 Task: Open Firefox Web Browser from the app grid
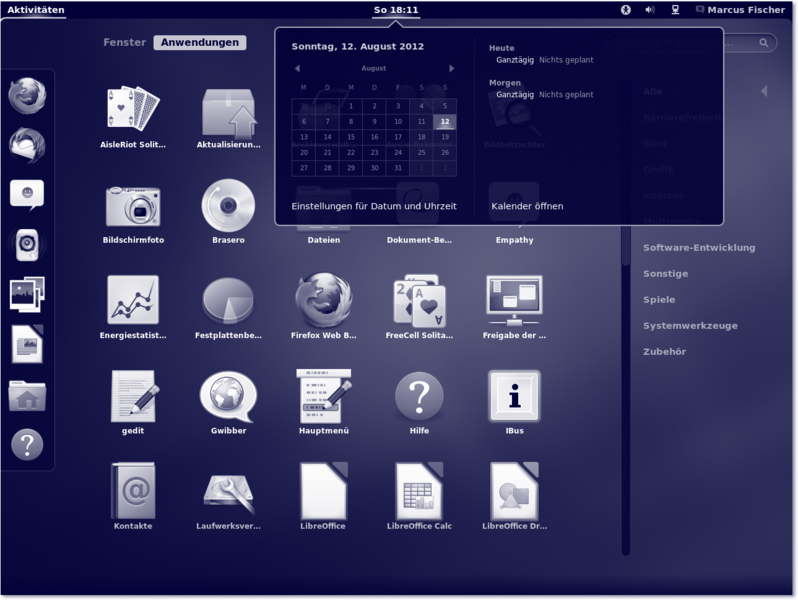click(x=323, y=300)
